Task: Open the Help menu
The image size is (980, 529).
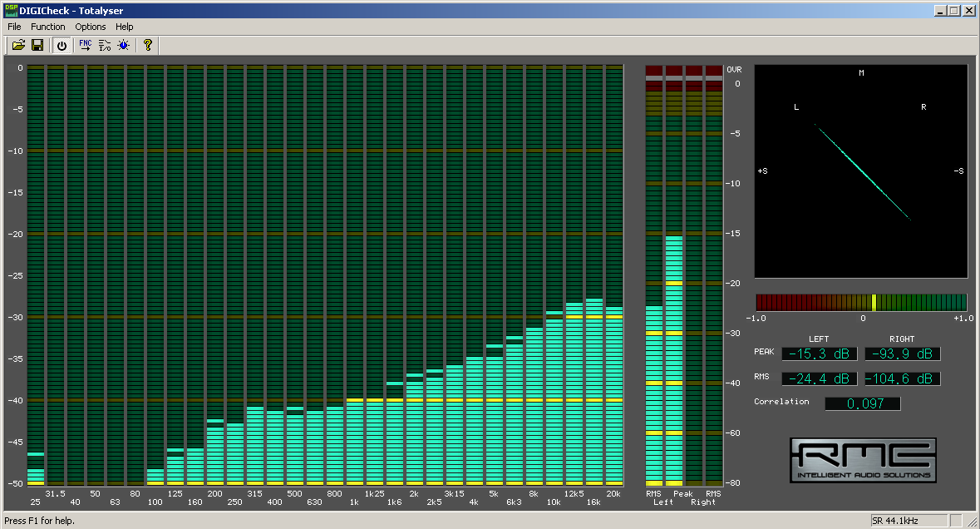Action: [125, 27]
